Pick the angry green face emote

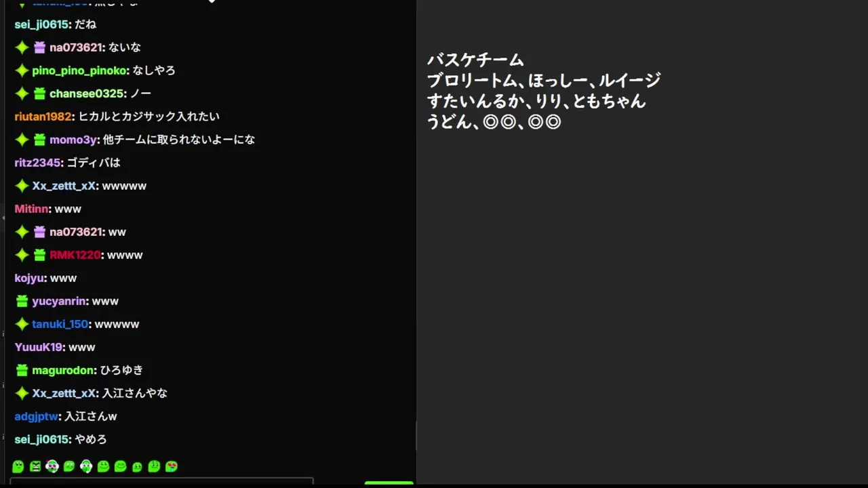point(35,466)
